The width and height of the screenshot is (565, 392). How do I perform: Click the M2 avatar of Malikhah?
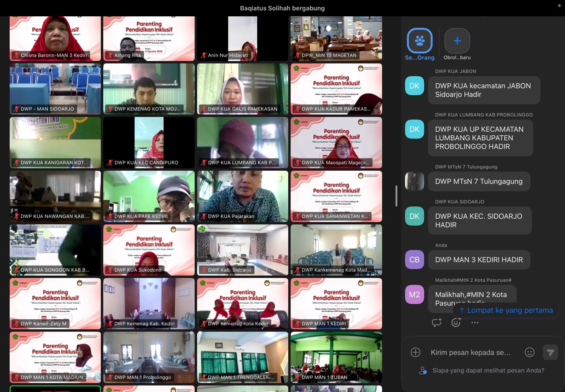414,295
